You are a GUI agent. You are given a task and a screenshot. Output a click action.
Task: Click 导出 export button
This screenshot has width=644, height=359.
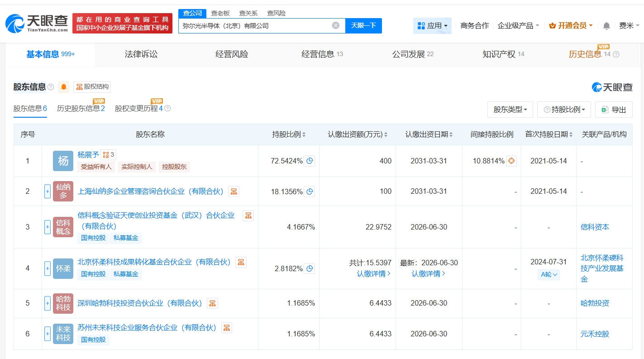[614, 110]
